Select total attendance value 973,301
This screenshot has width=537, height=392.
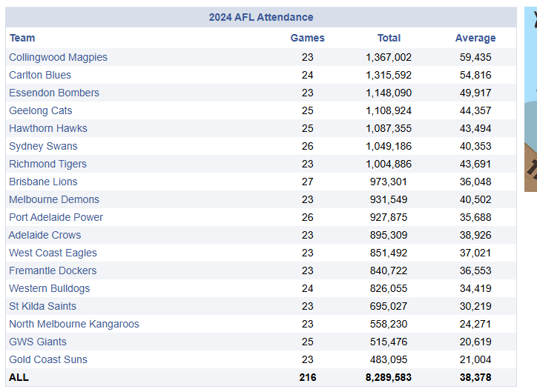(389, 182)
